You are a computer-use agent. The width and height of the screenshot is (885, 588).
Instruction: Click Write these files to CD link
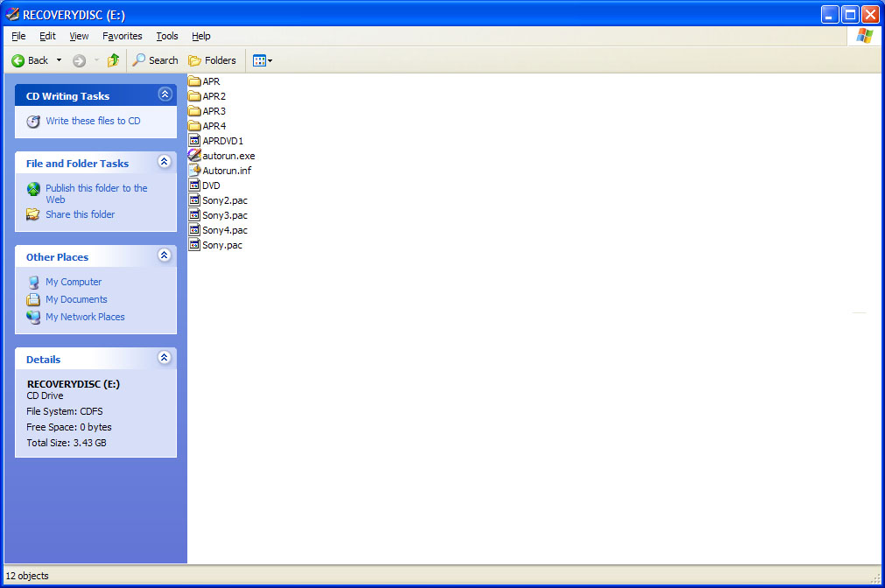(93, 121)
